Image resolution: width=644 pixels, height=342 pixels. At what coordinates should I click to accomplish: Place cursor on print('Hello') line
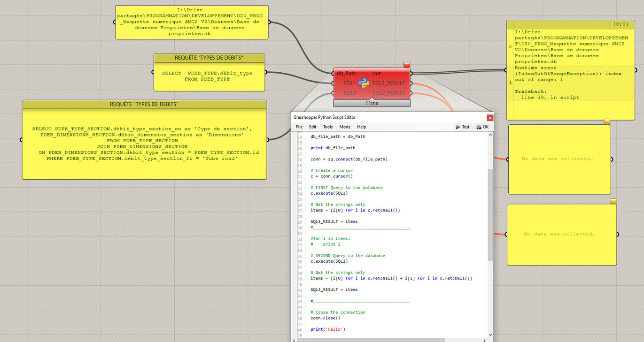(328, 329)
